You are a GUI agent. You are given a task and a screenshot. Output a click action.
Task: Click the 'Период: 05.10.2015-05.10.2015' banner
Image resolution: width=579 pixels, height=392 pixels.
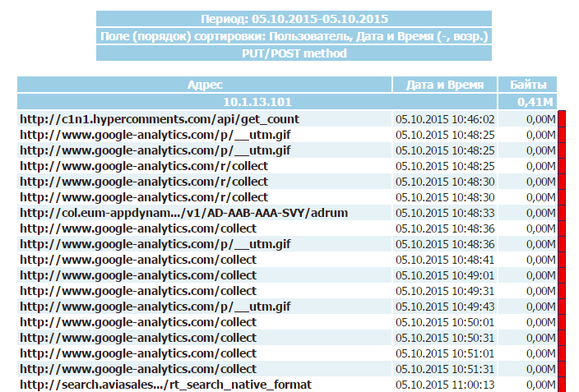tap(294, 19)
